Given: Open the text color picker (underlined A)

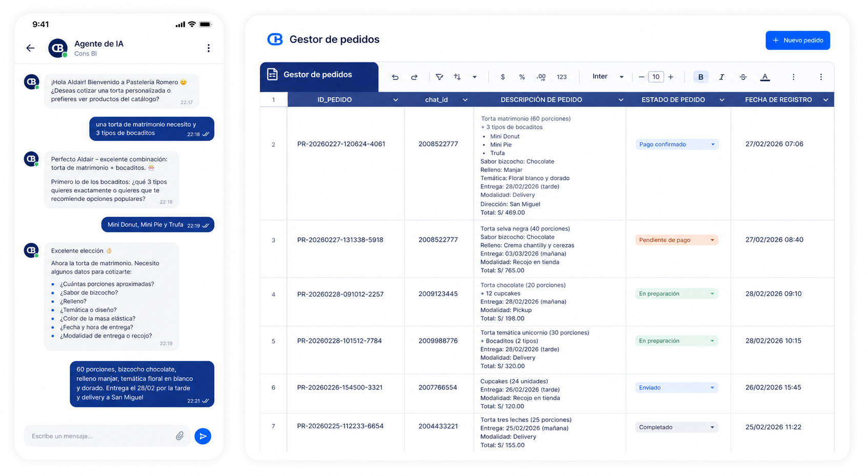Looking at the screenshot, I should click(x=765, y=77).
